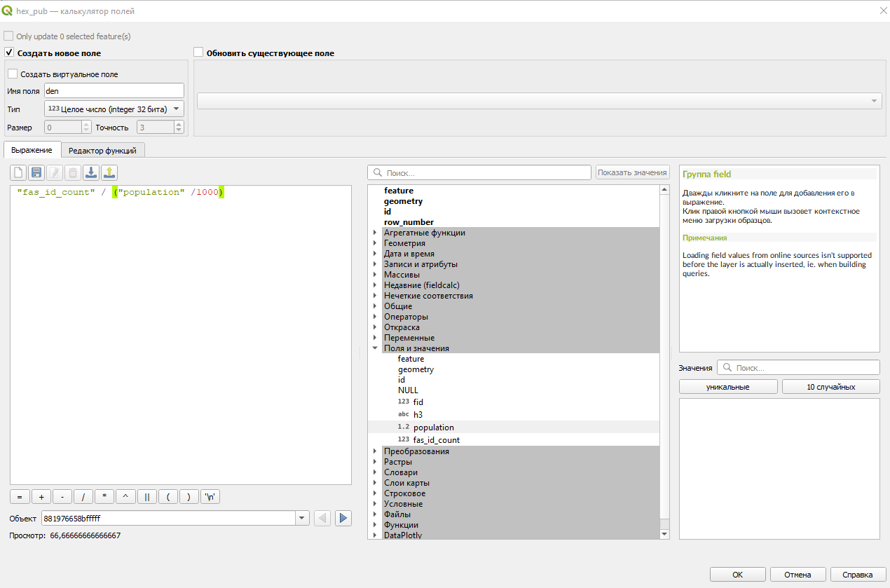Uncheck 'Создать новое поле' checkbox
Viewport: 890px width, 588px height.
(x=9, y=53)
